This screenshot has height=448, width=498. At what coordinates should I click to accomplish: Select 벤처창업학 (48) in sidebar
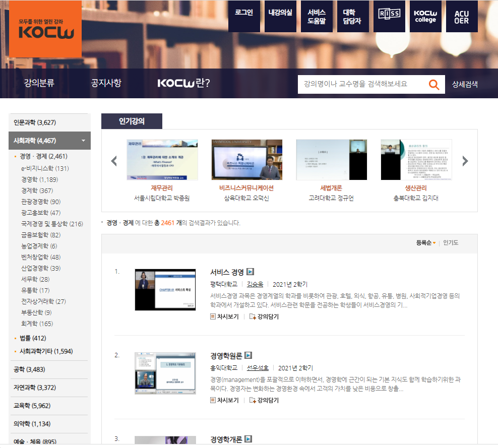click(41, 257)
